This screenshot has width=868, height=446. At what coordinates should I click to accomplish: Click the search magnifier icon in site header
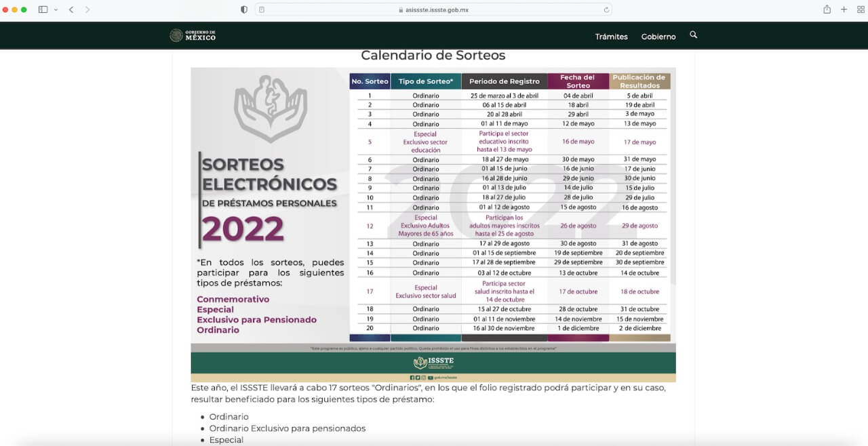(693, 35)
